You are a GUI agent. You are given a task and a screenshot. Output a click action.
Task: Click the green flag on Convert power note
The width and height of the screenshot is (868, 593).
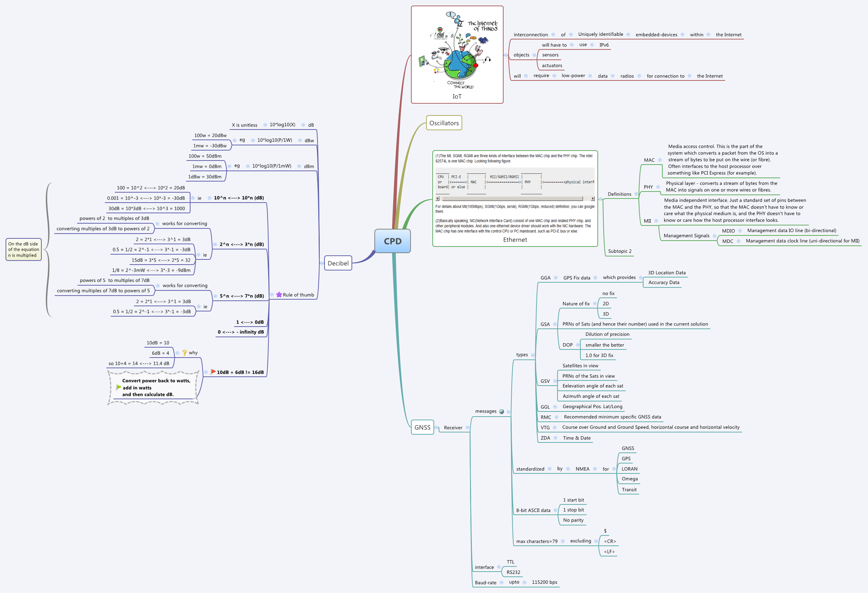[119, 387]
